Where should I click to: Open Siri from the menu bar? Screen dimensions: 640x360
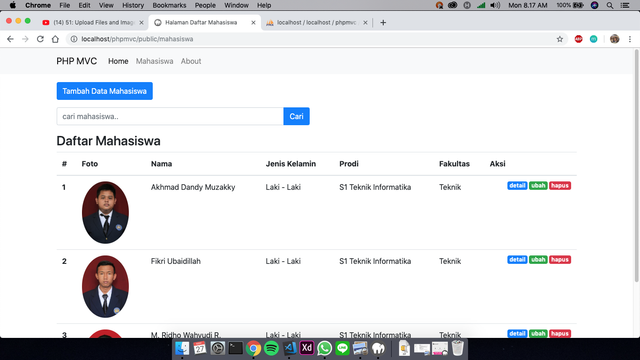pos(594,5)
